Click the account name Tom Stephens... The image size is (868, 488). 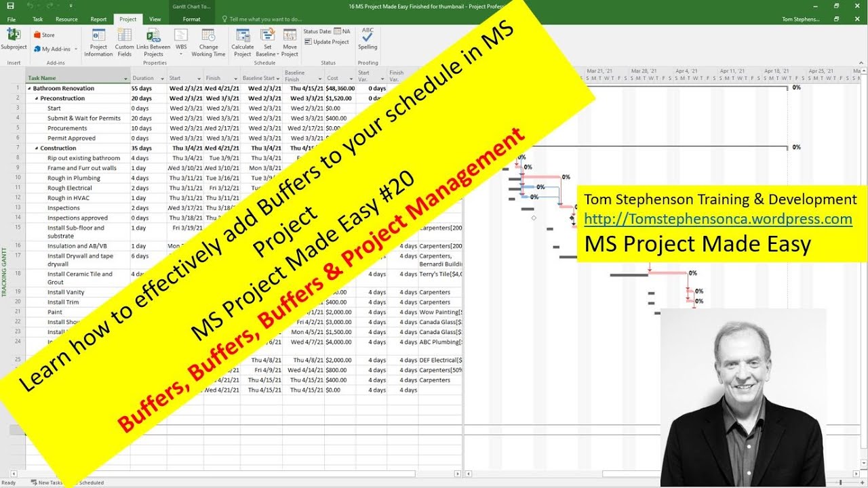click(x=801, y=19)
